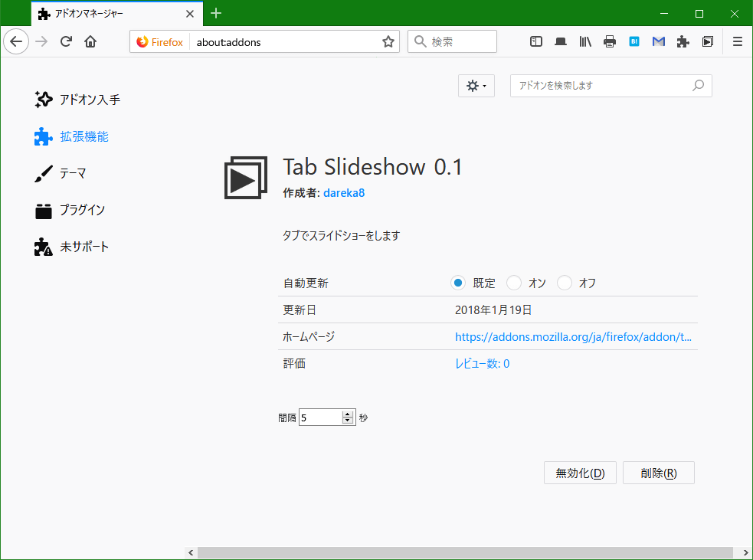The image size is (753, 560).
Task: Close the アドオンマネージャー tab
Action: coord(190,14)
